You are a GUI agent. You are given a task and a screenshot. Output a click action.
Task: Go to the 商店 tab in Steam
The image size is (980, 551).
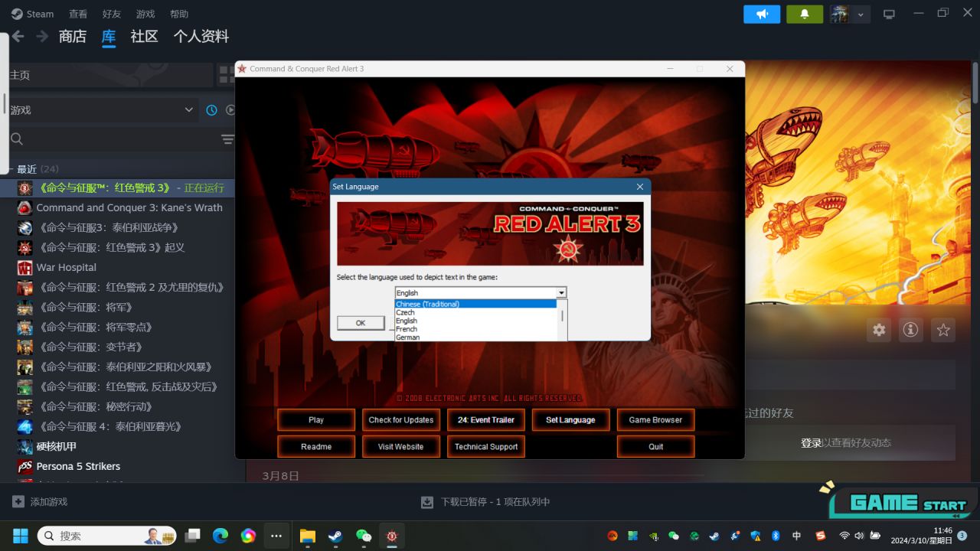[73, 37]
